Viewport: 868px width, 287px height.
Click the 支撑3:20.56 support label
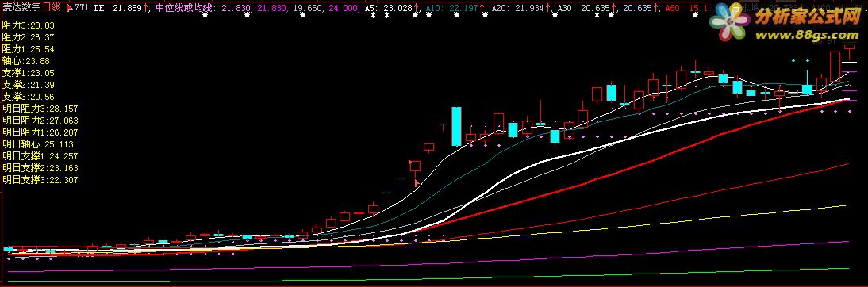click(x=29, y=96)
